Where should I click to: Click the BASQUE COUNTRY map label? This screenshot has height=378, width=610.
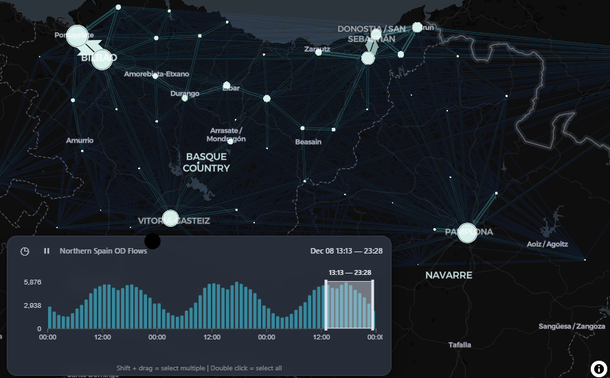point(206,162)
